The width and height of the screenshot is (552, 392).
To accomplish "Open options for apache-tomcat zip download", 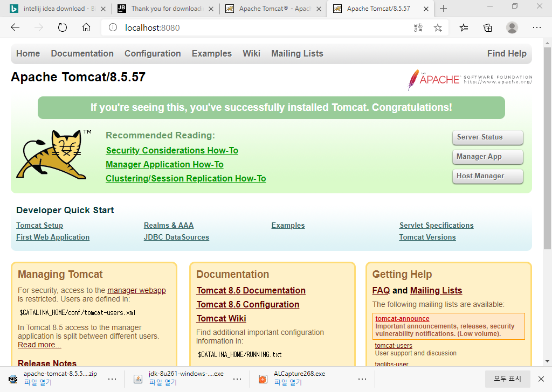I will coord(112,379).
